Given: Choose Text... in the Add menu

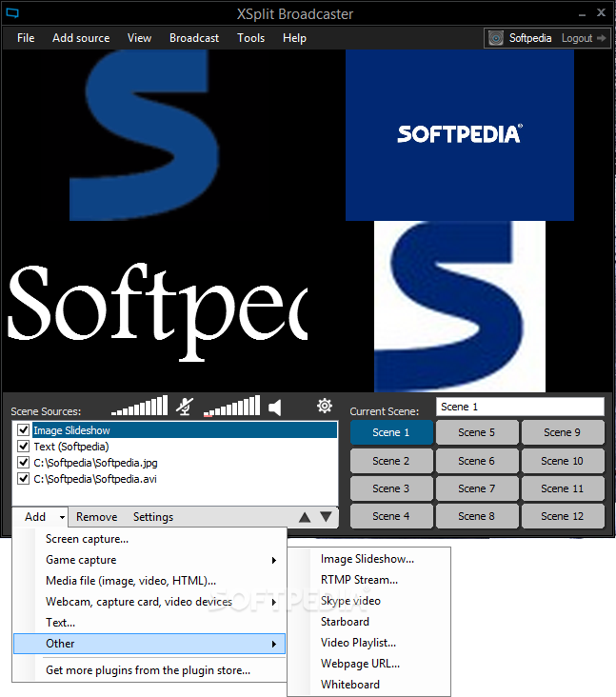Looking at the screenshot, I should (149, 623).
